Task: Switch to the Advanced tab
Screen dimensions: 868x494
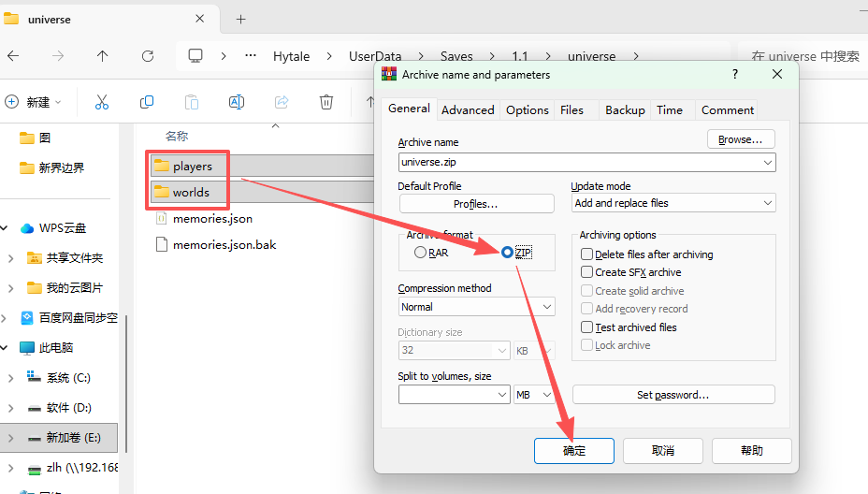Action: [x=468, y=109]
